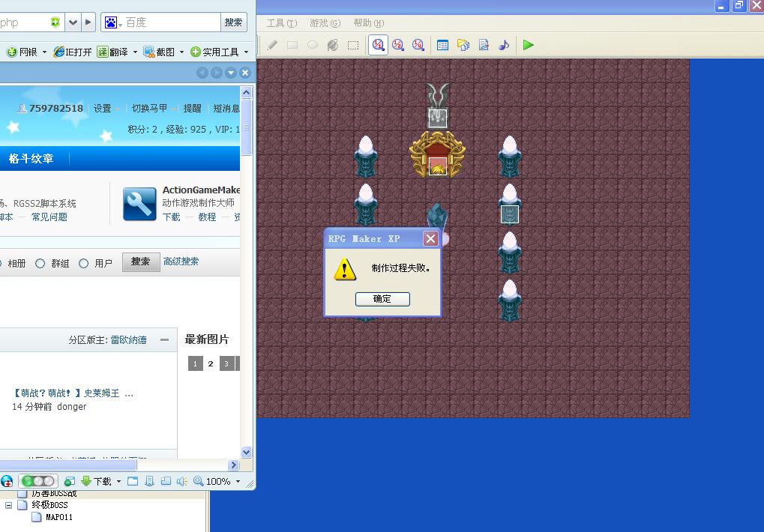Viewport: 764px width, 532px height.
Task: Start playtest with the green play icon
Action: tap(528, 45)
